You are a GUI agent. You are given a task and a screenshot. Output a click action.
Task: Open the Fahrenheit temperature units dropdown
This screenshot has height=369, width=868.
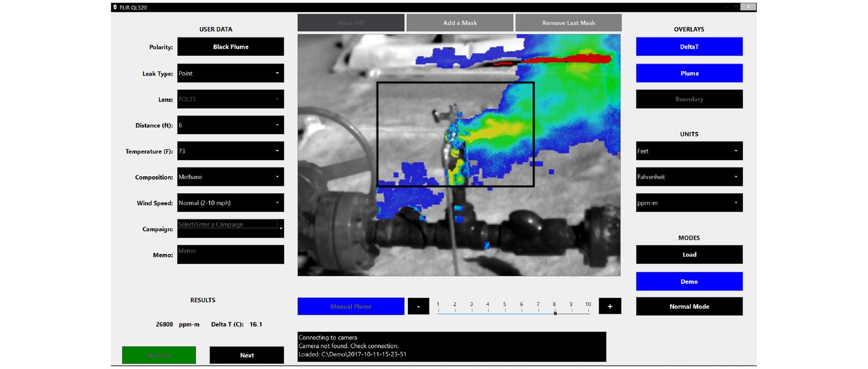click(x=690, y=177)
